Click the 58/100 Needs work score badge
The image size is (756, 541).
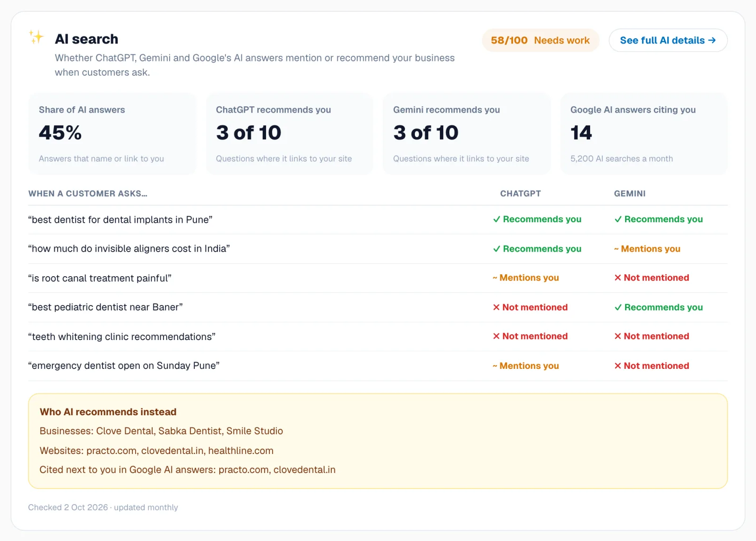pyautogui.click(x=540, y=40)
